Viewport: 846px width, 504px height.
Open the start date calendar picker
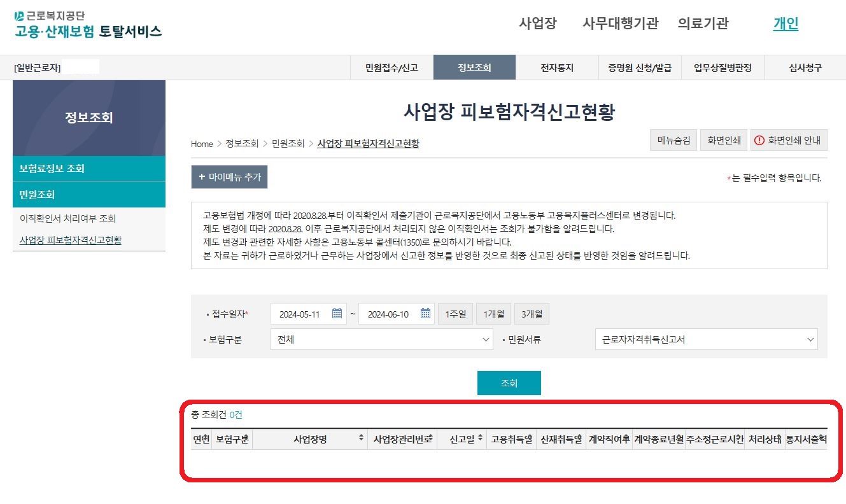pyautogui.click(x=337, y=313)
